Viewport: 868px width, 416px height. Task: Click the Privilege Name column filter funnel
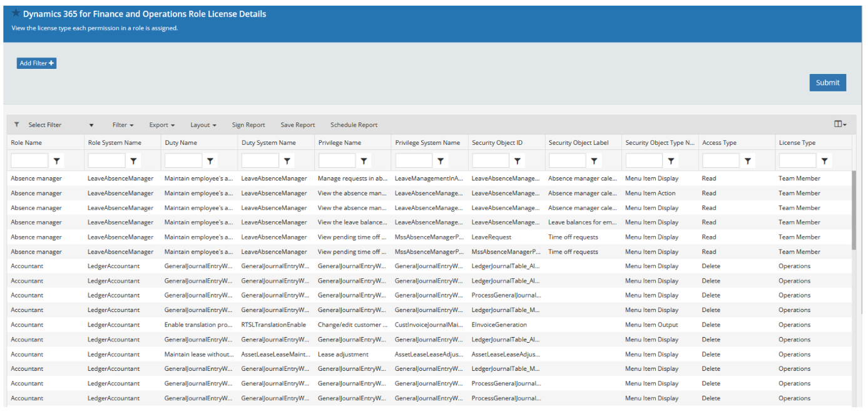click(364, 161)
